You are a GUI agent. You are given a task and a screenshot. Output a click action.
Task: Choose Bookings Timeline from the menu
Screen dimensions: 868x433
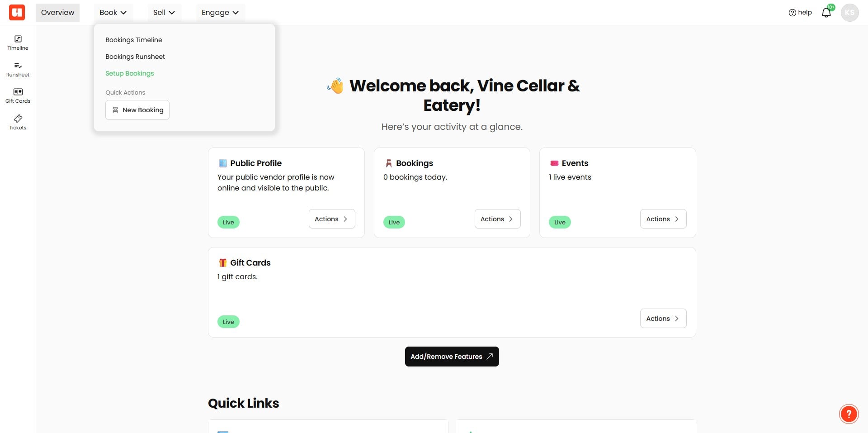point(133,40)
